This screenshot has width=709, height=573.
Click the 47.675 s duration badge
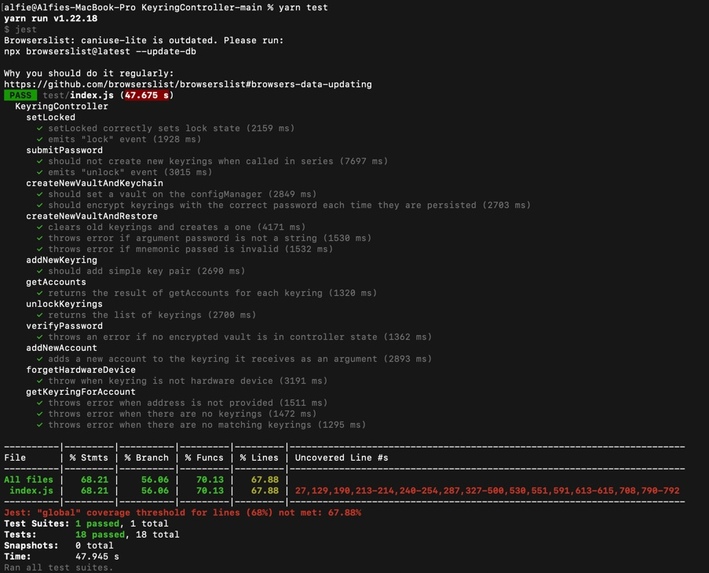click(147, 95)
